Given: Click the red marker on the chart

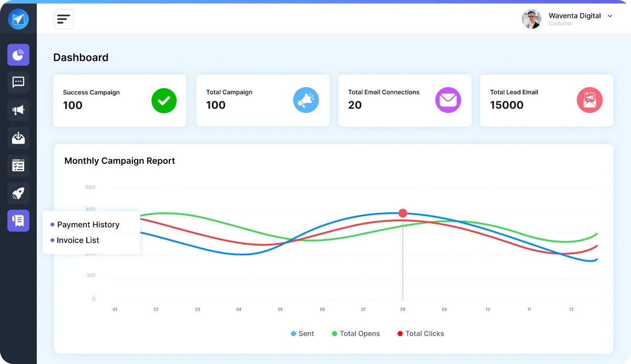Looking at the screenshot, I should click(x=402, y=213).
